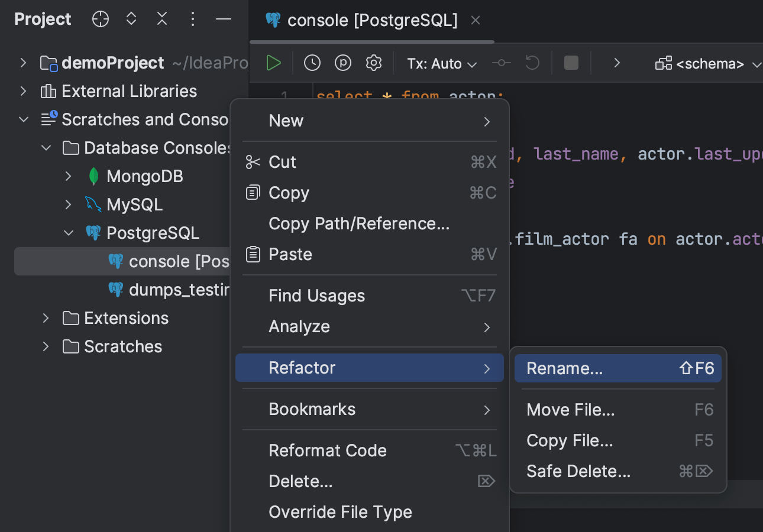Open query history with the clock icon
Screen dimensions: 763x532
click(x=312, y=63)
